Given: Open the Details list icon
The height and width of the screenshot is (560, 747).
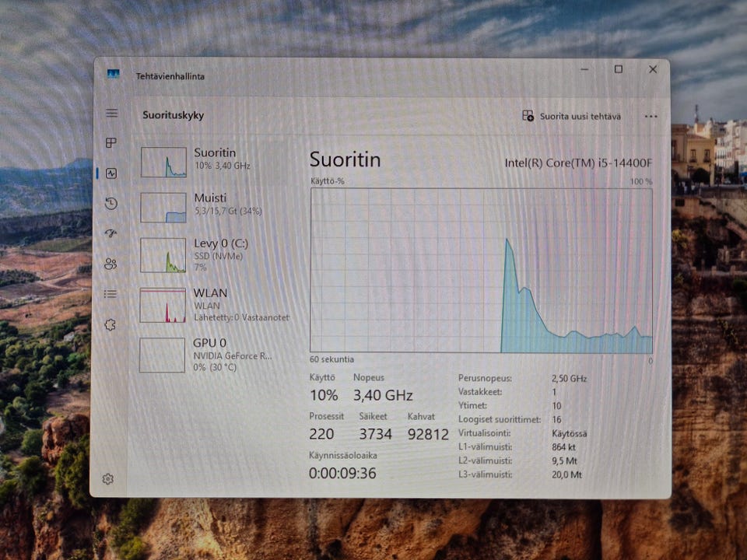Looking at the screenshot, I should (x=110, y=294).
